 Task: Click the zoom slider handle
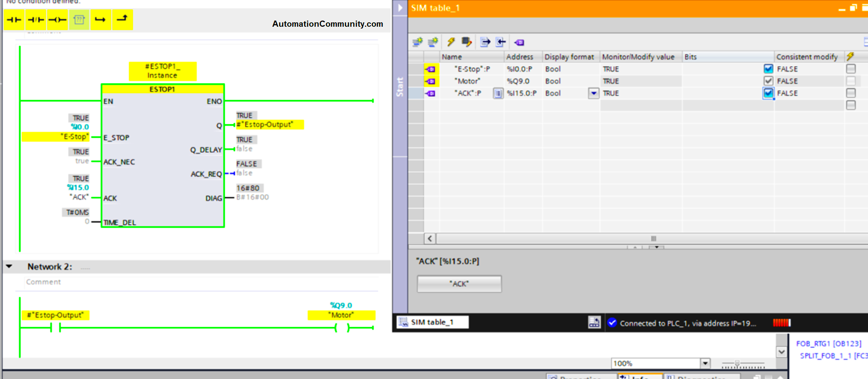point(737,363)
